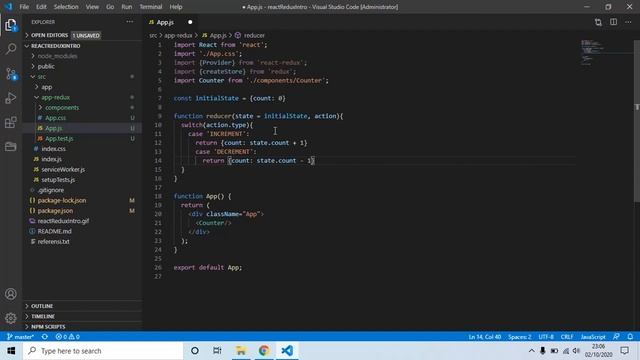The height and width of the screenshot is (360, 640).
Task: Open the folder-shaped project manager icon
Action: (x=11, y=146)
